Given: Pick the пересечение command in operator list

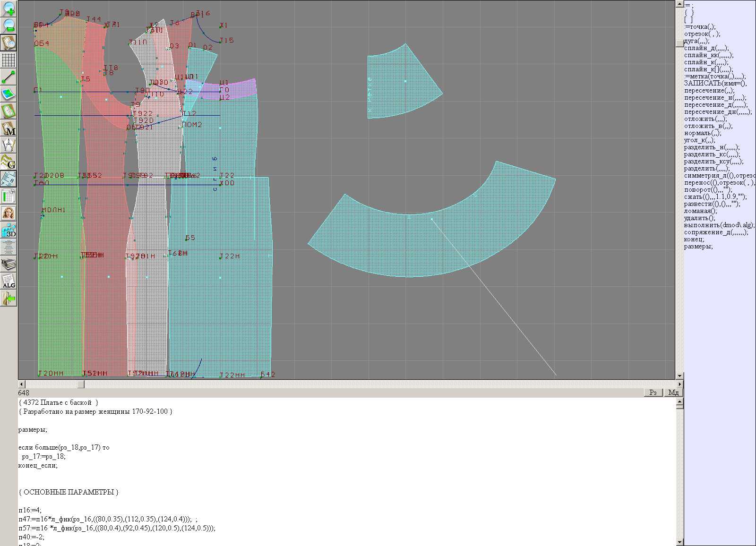Looking at the screenshot, I should pos(709,91).
